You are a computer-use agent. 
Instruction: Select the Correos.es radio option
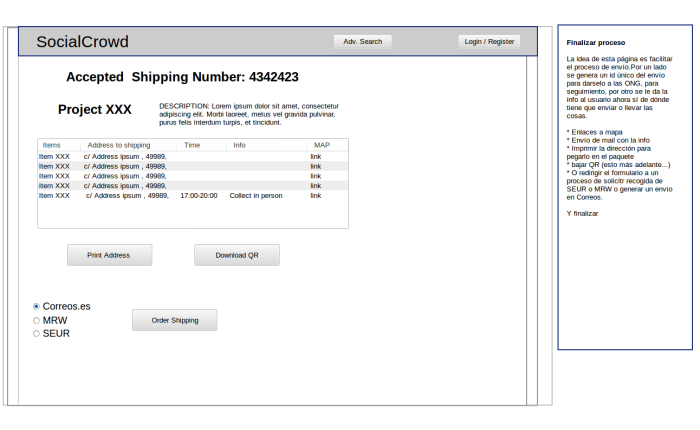click(x=37, y=306)
